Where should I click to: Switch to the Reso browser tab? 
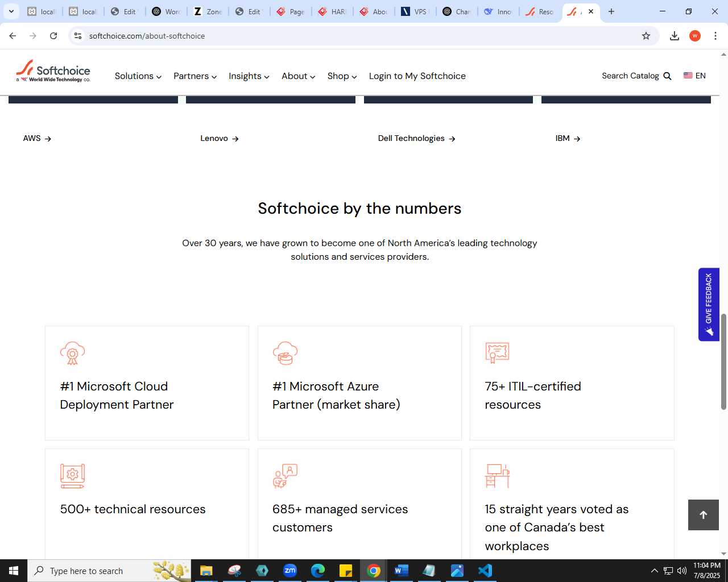(x=540, y=11)
